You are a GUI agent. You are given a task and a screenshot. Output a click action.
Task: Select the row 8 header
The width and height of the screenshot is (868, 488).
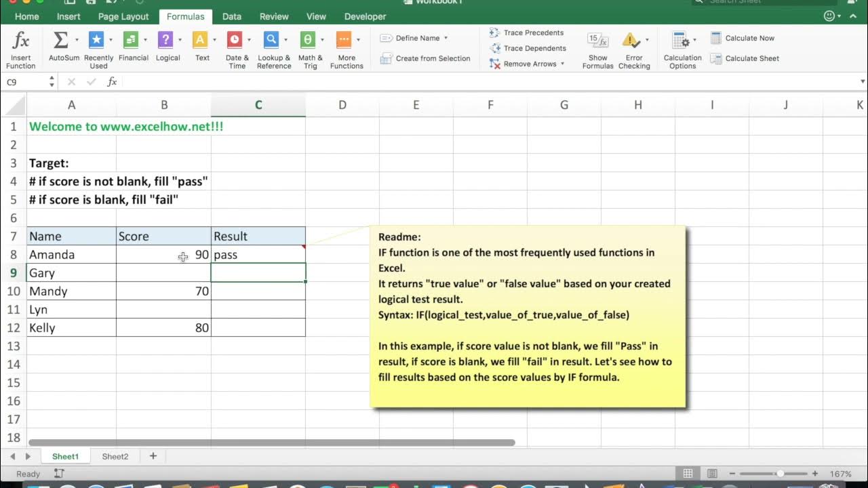13,255
